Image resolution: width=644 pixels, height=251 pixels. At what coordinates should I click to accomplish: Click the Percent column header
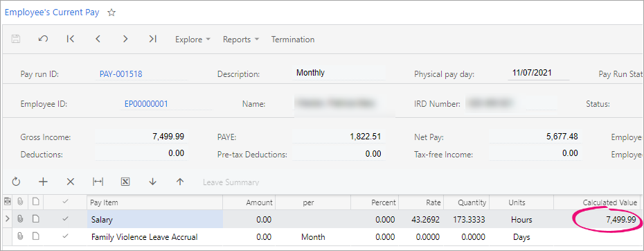point(375,202)
